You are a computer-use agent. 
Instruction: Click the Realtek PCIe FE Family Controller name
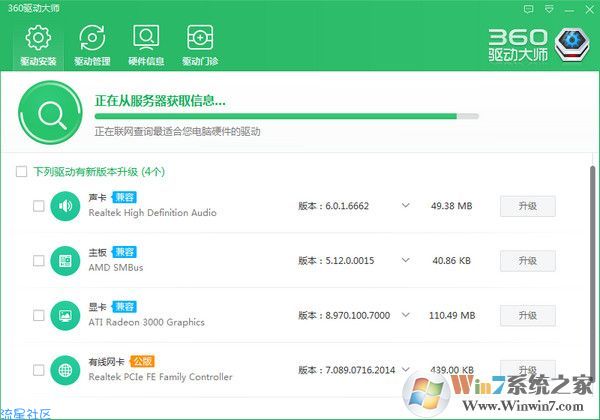160,377
